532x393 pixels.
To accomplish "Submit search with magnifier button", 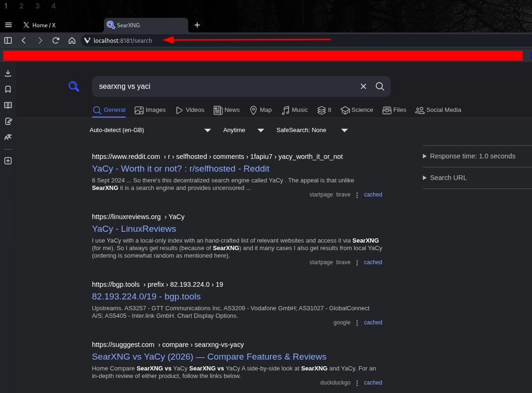I will 380,86.
